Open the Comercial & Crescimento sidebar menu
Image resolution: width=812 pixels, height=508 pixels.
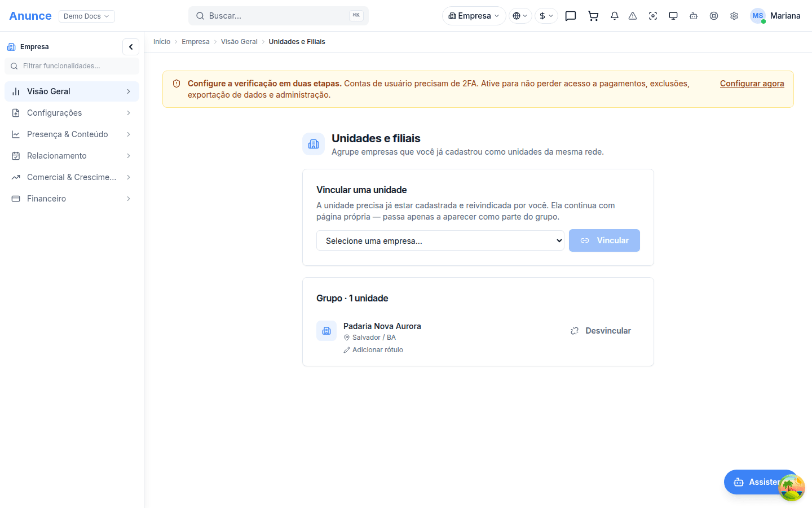point(72,177)
